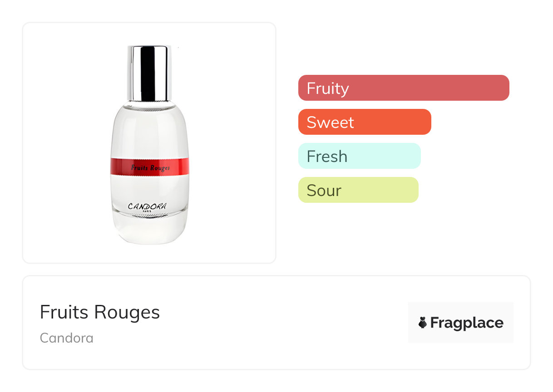Click the product image card frame
The width and height of the screenshot is (553, 392).
click(149, 143)
